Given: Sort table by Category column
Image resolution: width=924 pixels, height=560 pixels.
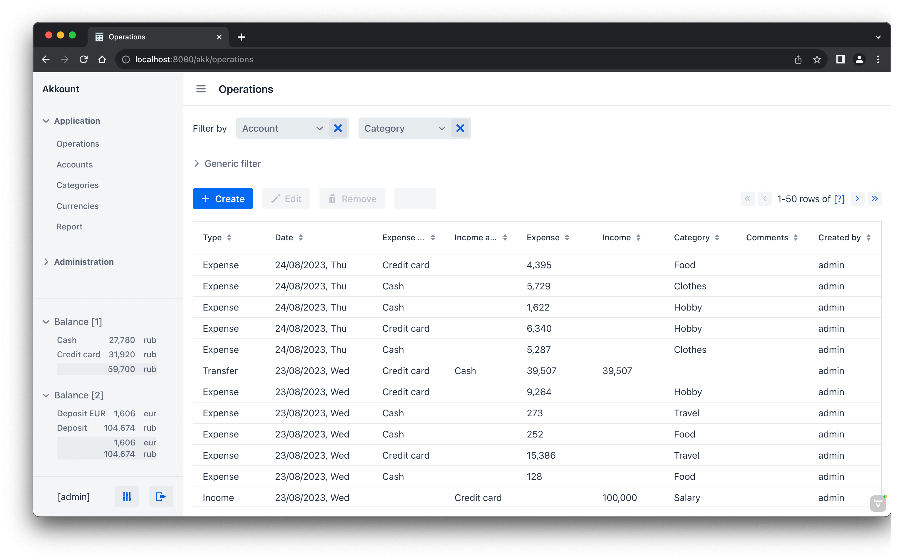Looking at the screenshot, I should point(717,238).
